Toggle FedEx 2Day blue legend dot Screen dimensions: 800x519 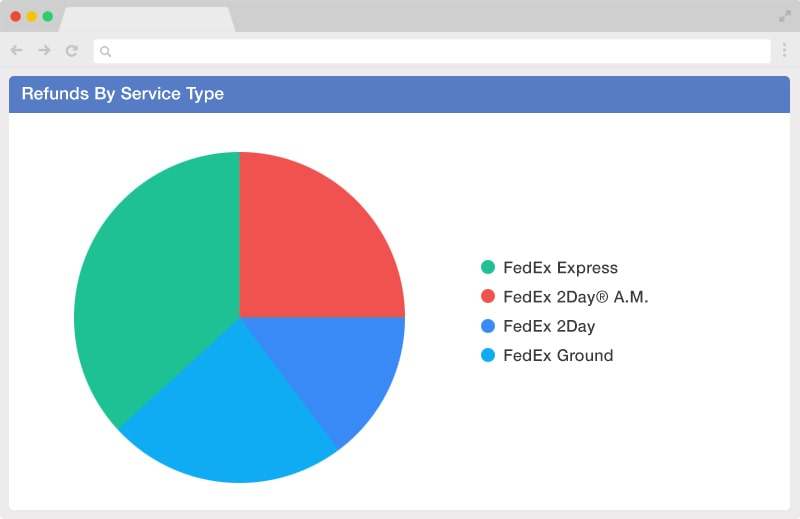coord(488,326)
